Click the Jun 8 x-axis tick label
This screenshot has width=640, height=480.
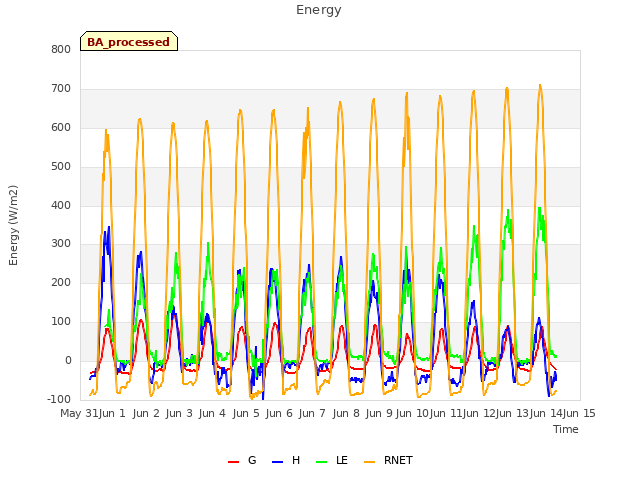(x=346, y=413)
